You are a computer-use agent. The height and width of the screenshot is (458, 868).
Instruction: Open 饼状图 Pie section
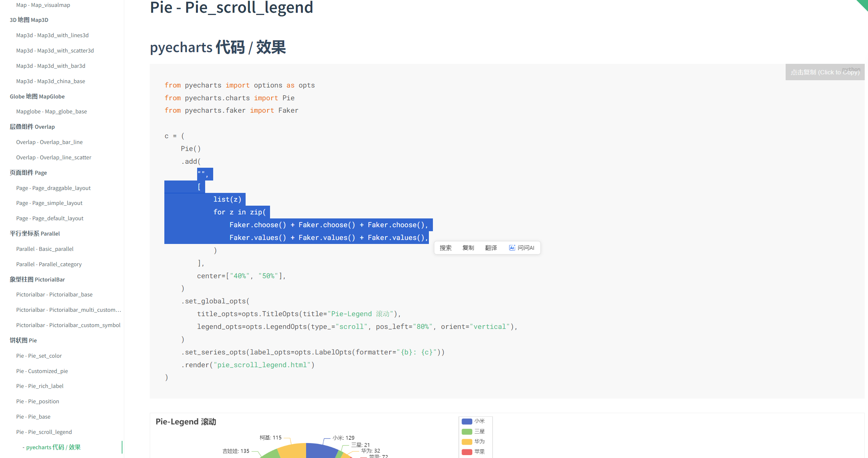pyautogui.click(x=23, y=341)
